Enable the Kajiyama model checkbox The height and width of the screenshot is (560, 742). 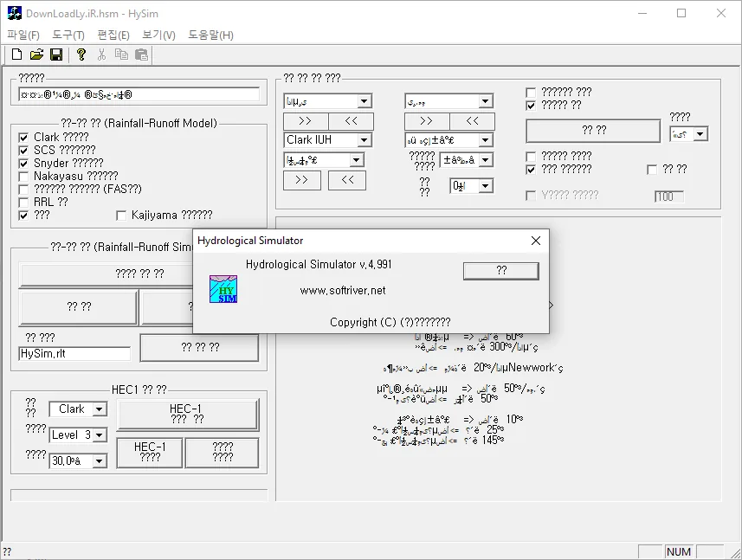point(121,216)
